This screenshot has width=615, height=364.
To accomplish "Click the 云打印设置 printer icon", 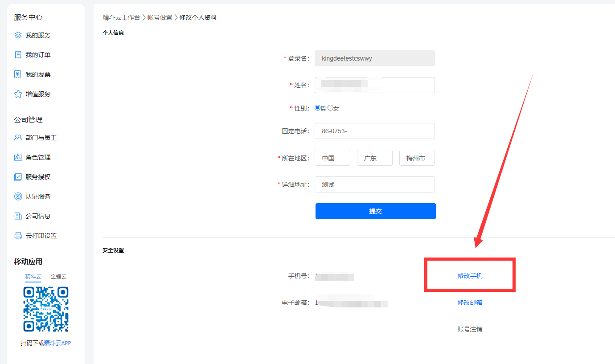I will coord(18,235).
